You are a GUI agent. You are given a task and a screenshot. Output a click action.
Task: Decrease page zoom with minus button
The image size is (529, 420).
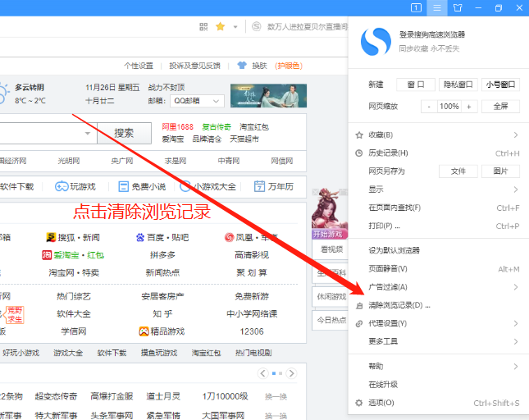pos(429,107)
